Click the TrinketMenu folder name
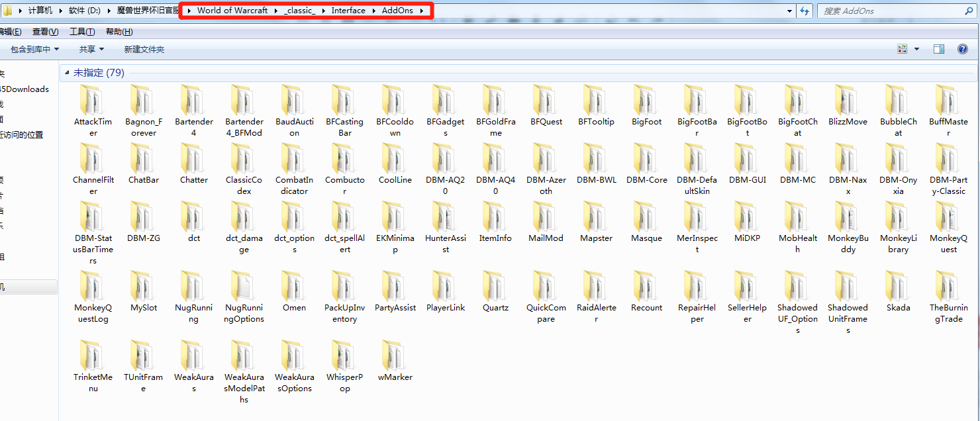This screenshot has width=980, height=421. pos(93,383)
